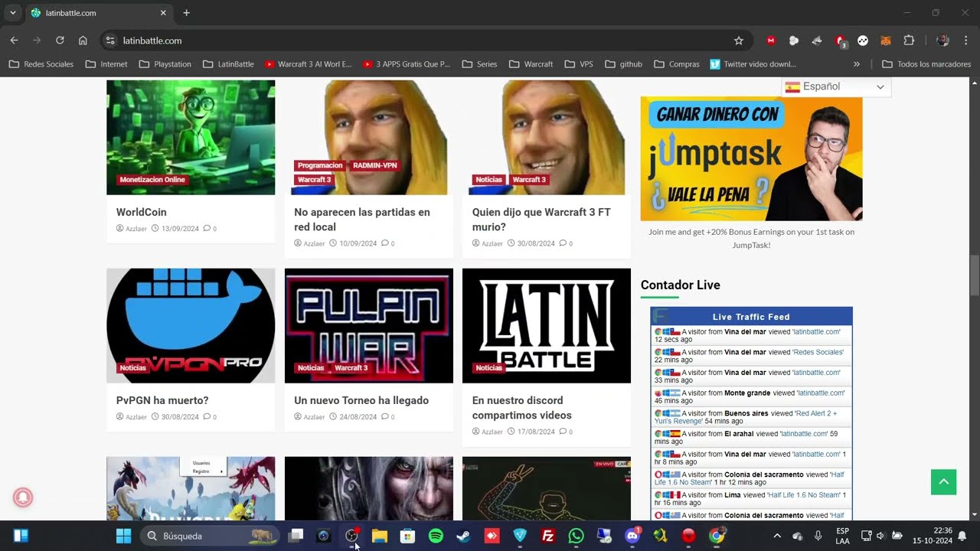Bookmark this page with the star icon

click(738, 41)
